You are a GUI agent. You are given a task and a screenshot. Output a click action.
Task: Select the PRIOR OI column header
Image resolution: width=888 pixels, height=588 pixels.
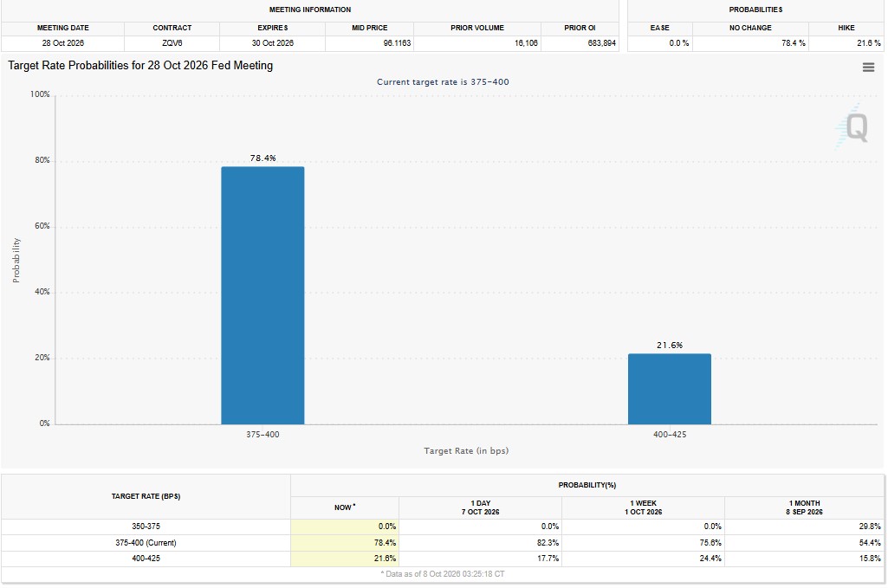(580, 28)
